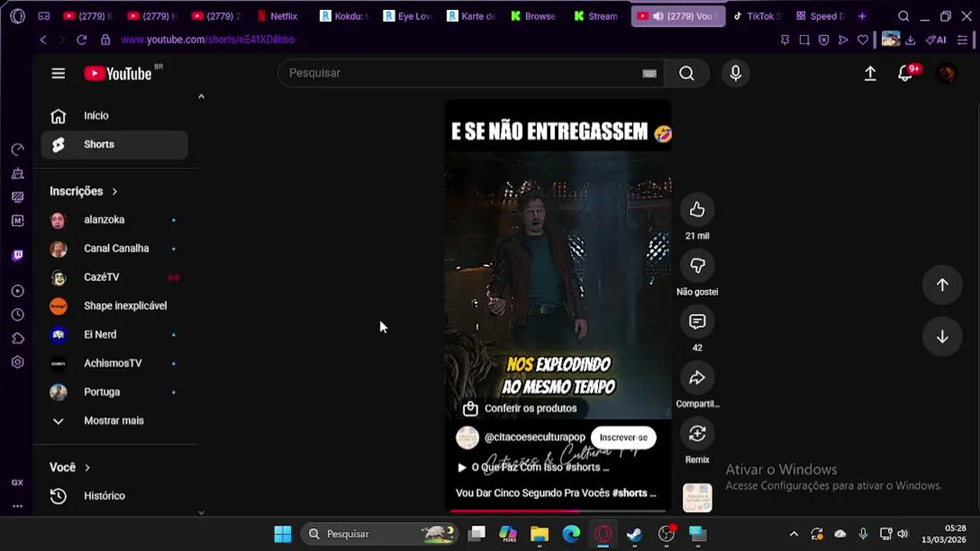This screenshot has height=551, width=980.
Task: Switch to the Browse tab
Action: point(533,16)
